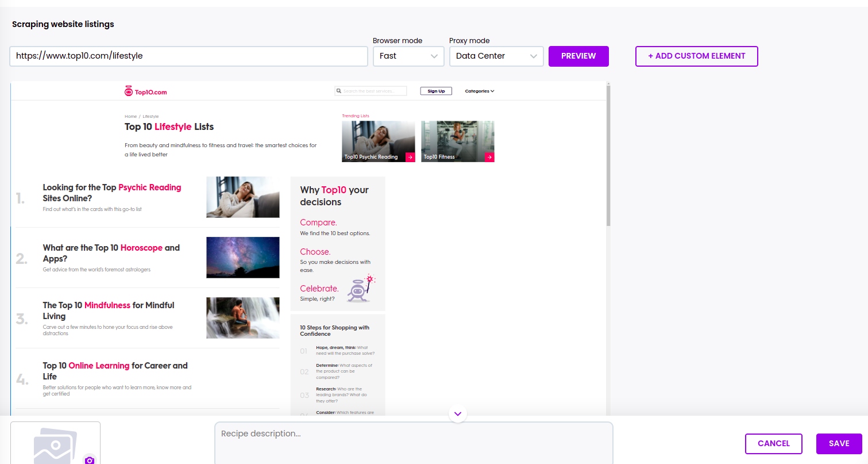This screenshot has height=464, width=868.
Task: Click the Top10.com logo icon
Action: click(x=129, y=91)
